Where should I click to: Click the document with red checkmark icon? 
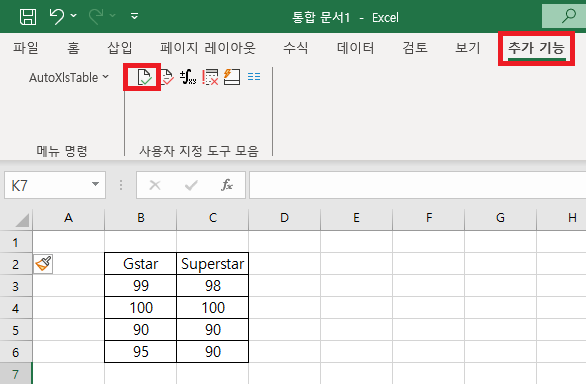[x=167, y=77]
